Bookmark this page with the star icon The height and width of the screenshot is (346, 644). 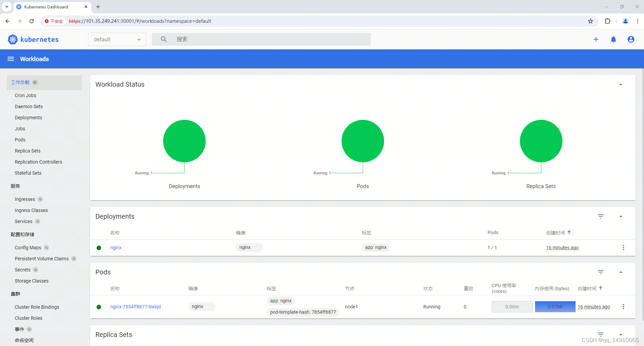pos(591,21)
